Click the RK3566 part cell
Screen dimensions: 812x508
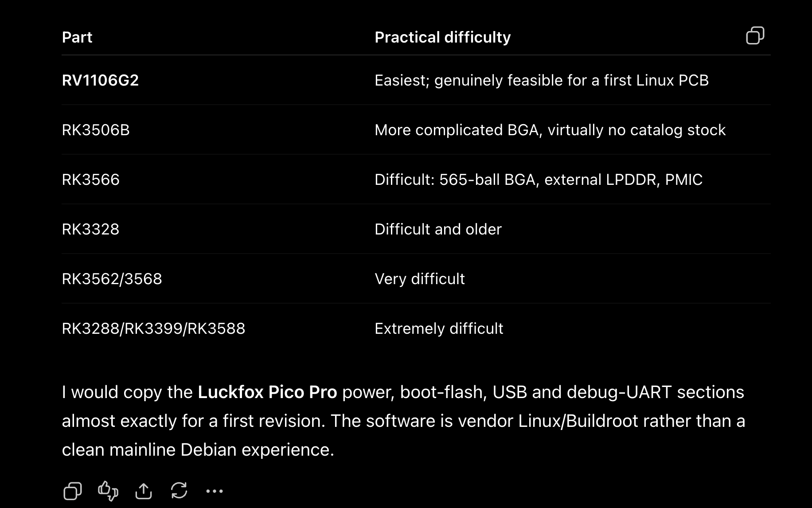[x=90, y=180]
